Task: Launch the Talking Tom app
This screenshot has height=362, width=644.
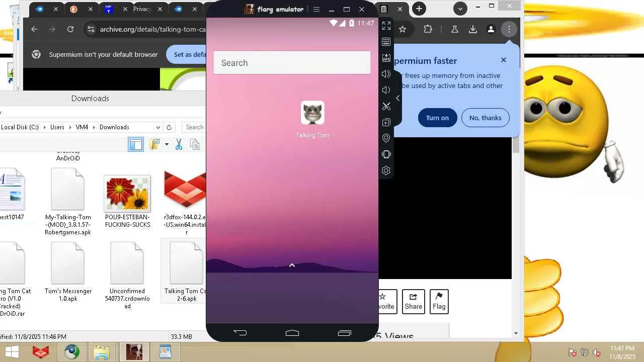Action: click(312, 120)
